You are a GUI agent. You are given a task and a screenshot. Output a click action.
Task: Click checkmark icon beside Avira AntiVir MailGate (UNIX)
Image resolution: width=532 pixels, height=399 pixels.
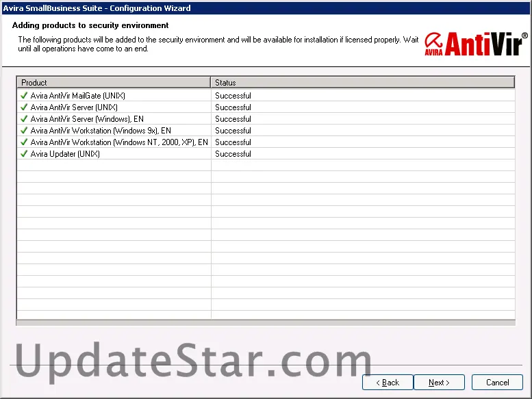[24, 96]
